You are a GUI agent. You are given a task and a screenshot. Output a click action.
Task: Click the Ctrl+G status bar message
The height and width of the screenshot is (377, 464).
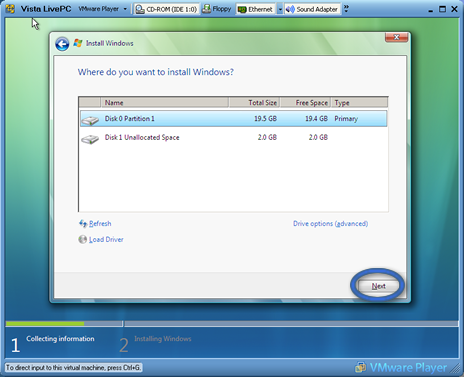click(x=73, y=368)
